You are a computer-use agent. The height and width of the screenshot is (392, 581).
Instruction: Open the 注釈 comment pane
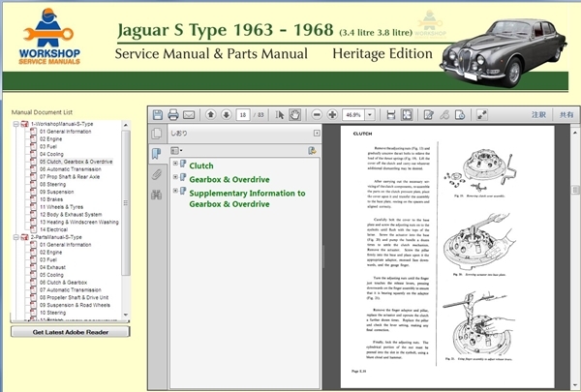(x=538, y=115)
